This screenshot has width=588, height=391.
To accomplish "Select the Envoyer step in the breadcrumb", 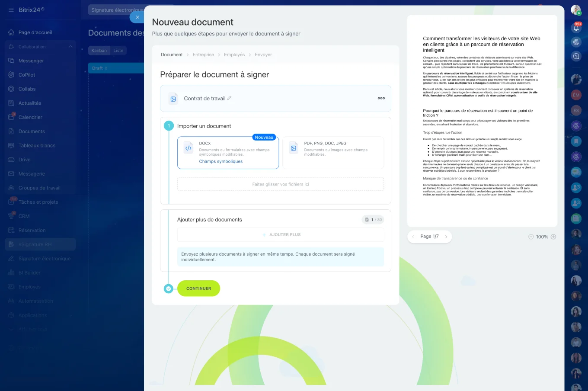I will click(x=263, y=55).
